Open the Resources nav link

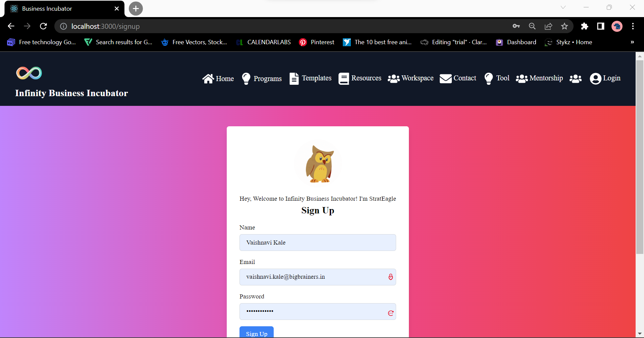tap(360, 78)
